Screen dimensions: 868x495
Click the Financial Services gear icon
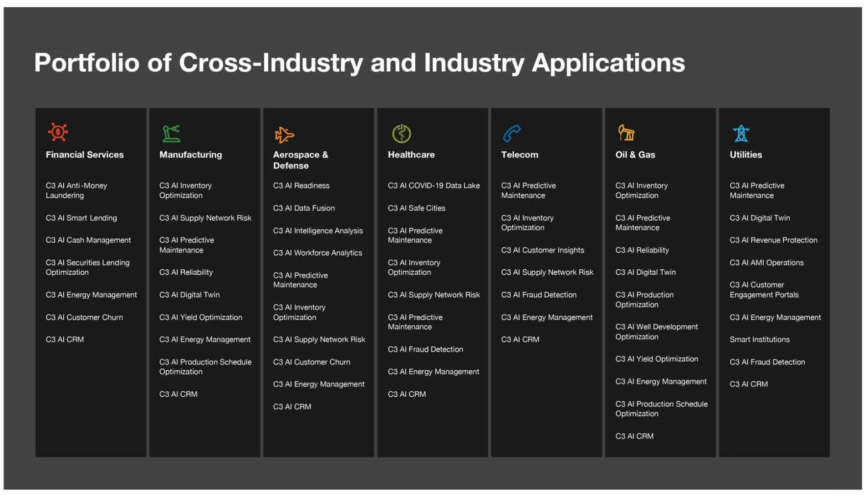click(58, 132)
